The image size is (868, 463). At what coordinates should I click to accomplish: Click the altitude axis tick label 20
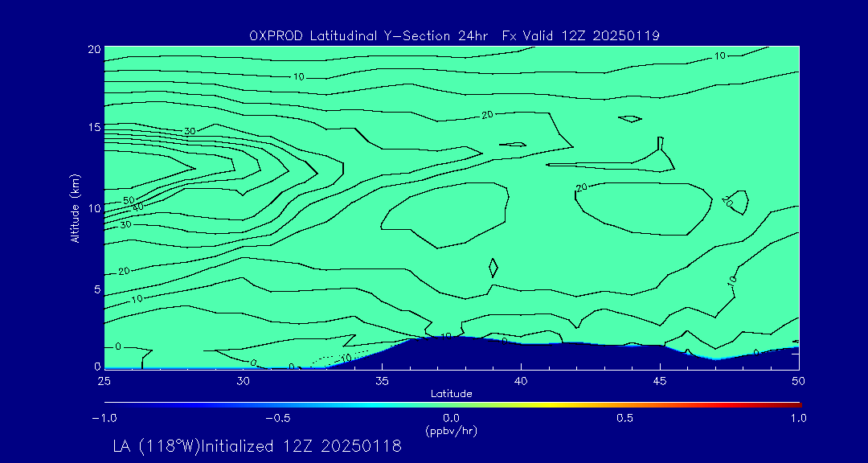click(93, 48)
